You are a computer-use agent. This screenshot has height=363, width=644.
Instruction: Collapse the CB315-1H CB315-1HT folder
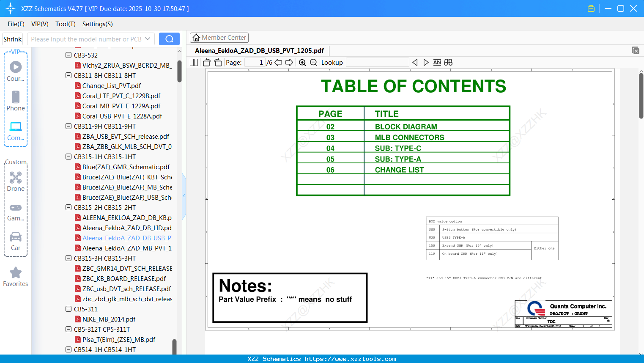coord(69,157)
